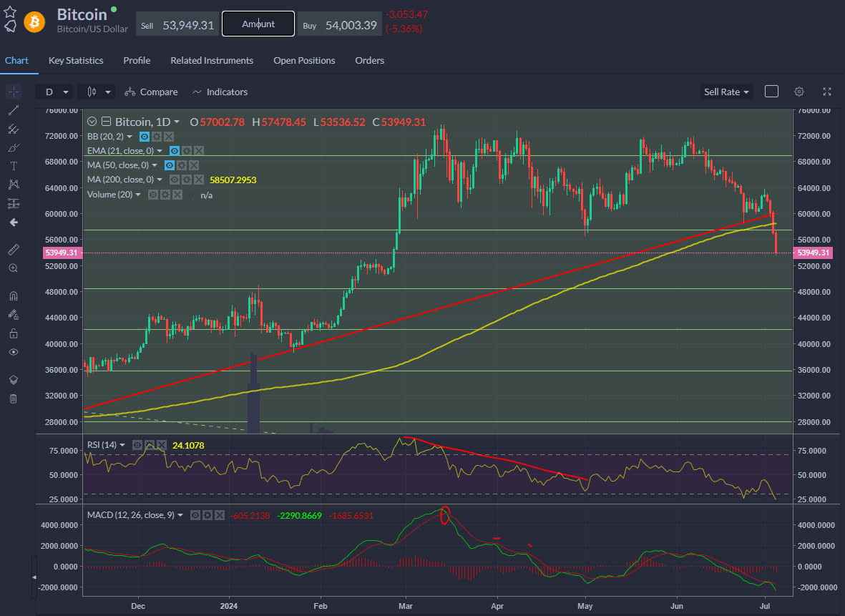Open the Related Instruments tab

click(x=212, y=60)
